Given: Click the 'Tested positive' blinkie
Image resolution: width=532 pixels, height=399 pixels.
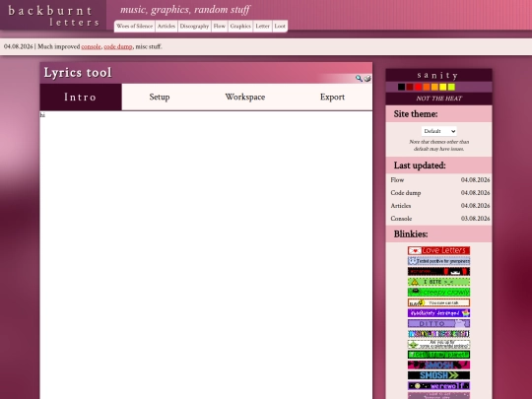Looking at the screenshot, I should 438,261.
